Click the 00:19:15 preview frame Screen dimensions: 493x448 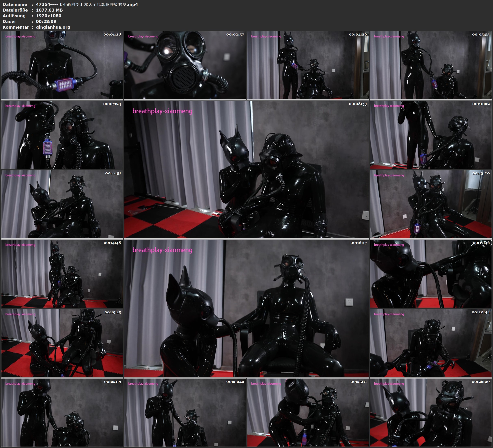click(62, 343)
